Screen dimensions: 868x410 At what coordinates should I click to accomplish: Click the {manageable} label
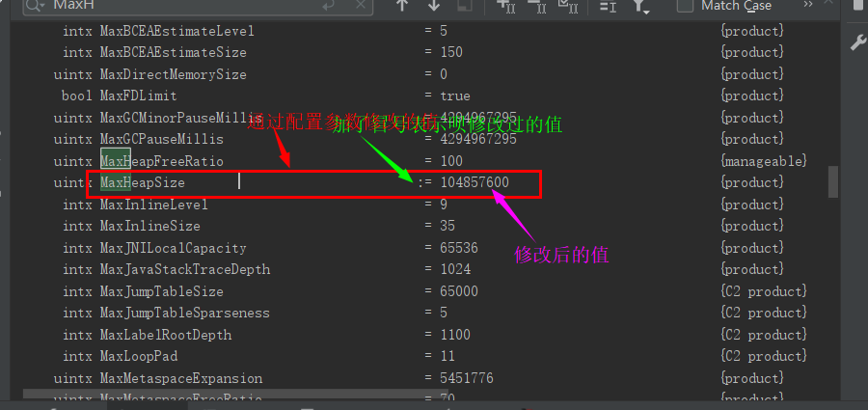coord(764,161)
